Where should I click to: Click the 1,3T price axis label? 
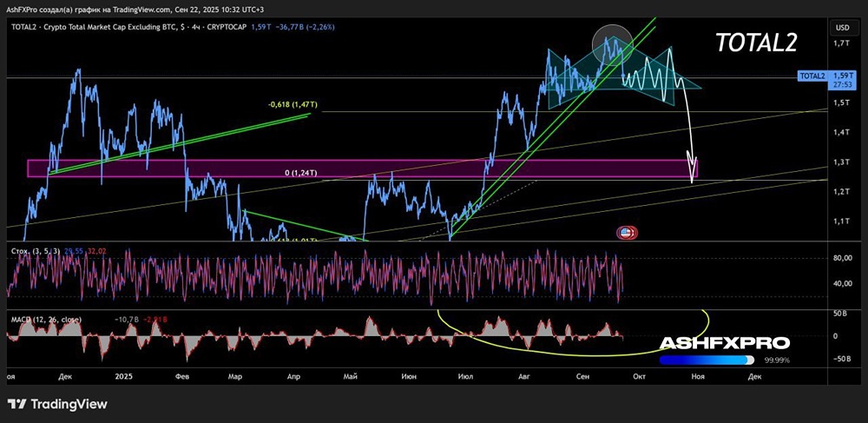point(842,162)
